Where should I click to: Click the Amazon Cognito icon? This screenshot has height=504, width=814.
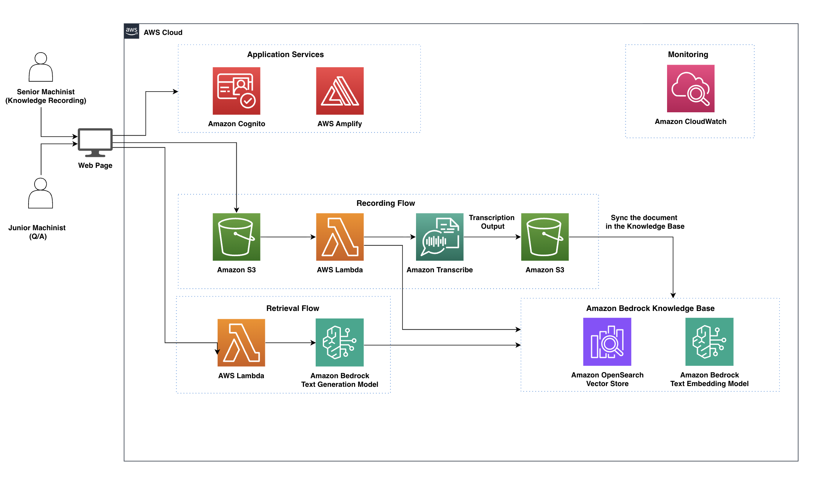coord(236,91)
